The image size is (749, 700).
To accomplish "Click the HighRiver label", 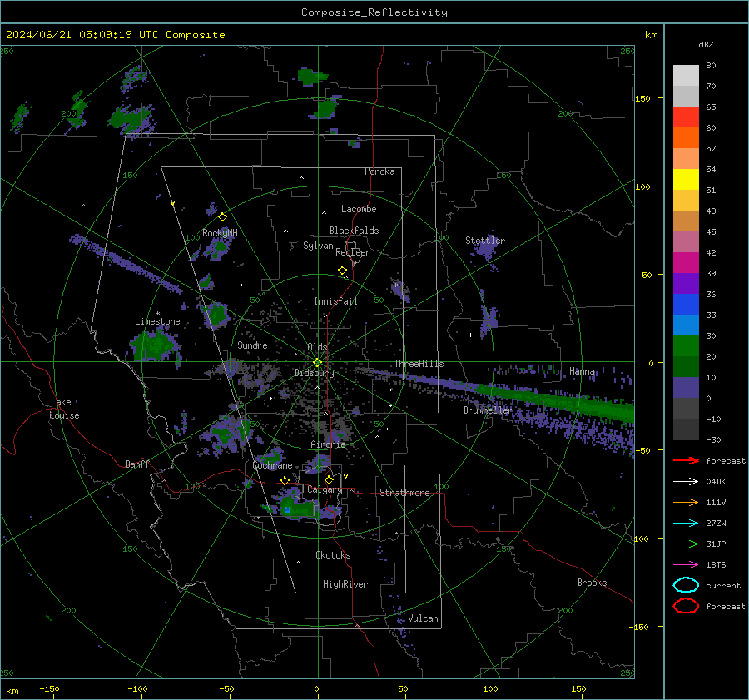I will click(345, 584).
